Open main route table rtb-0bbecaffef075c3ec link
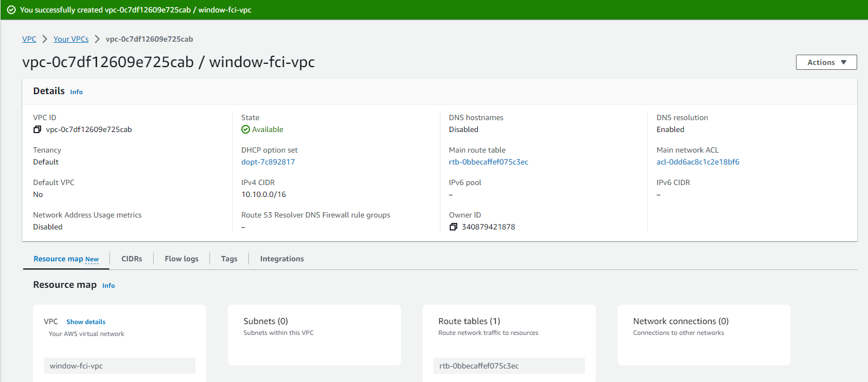 pos(489,162)
